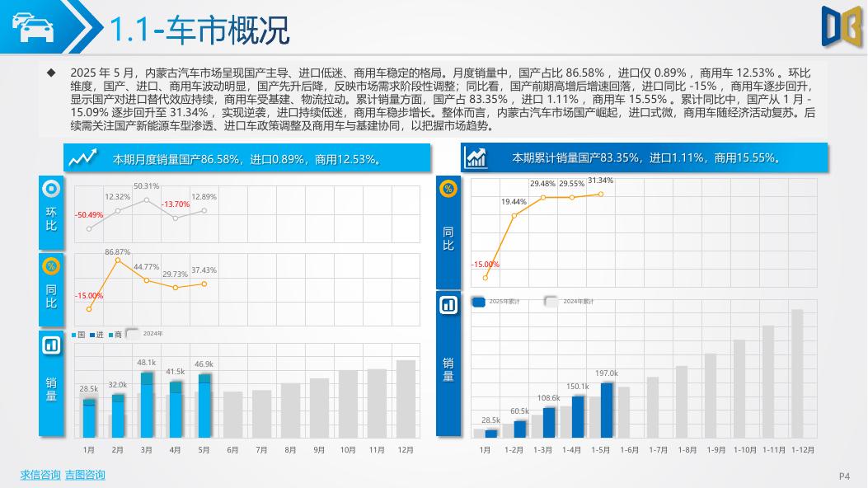Image resolution: width=868 pixels, height=488 pixels.
Task: Click the P4 page number
Action: pos(844,476)
